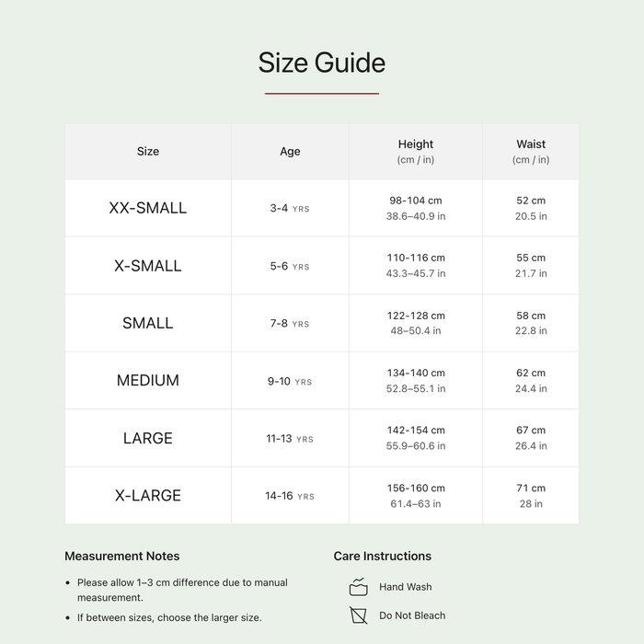644x644 pixels.
Task: Select the X-SMALL size row label
Action: point(148,266)
